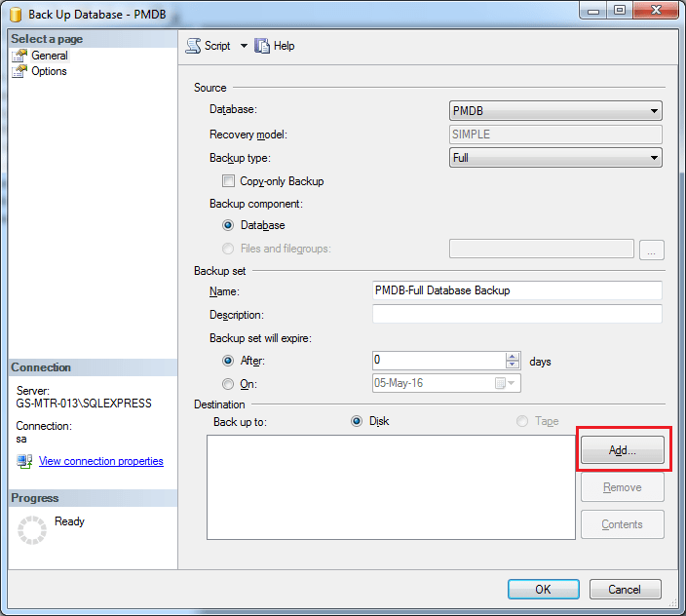Click the backup set Name field
The width and height of the screenshot is (686, 616).
click(516, 290)
